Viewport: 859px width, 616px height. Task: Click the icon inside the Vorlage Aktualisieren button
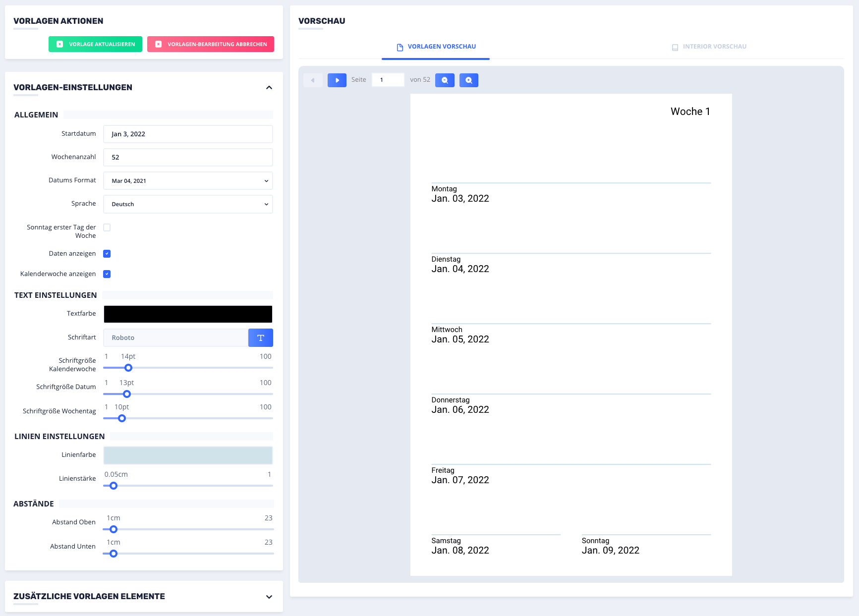coord(59,44)
